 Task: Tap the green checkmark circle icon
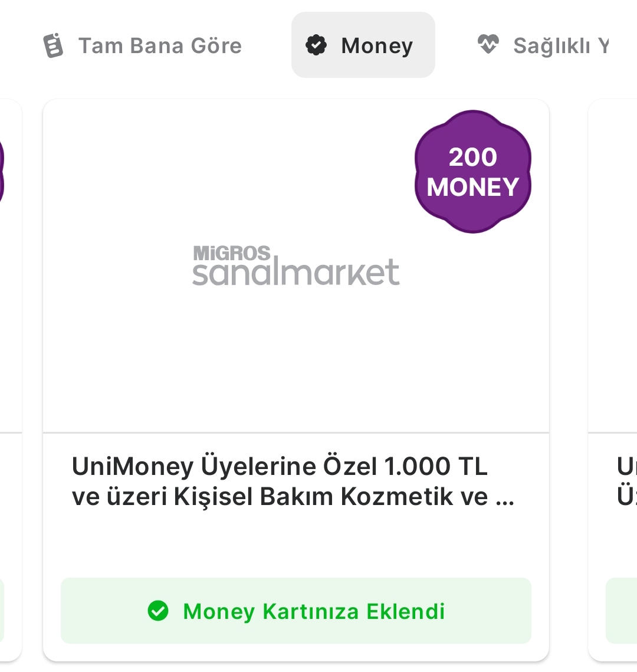[x=158, y=611]
